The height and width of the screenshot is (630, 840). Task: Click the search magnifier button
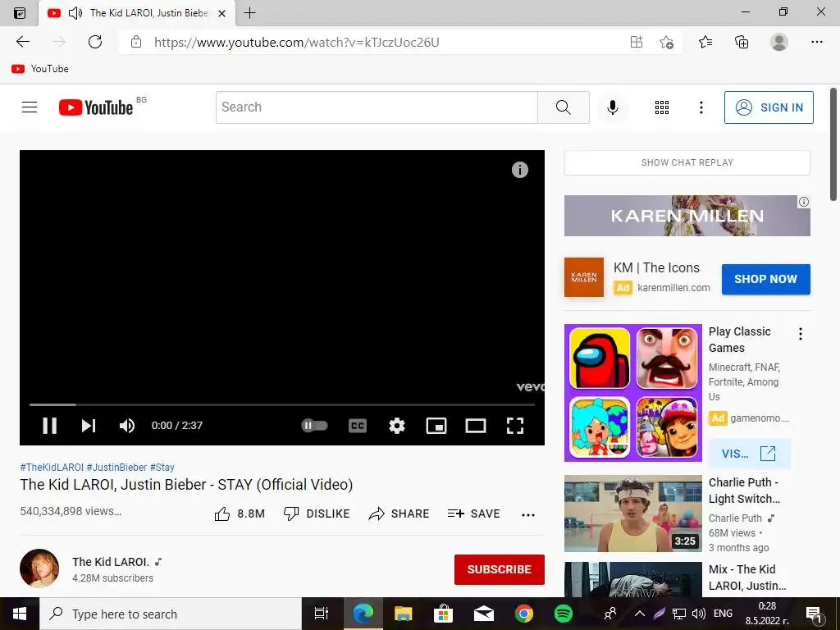(563, 107)
